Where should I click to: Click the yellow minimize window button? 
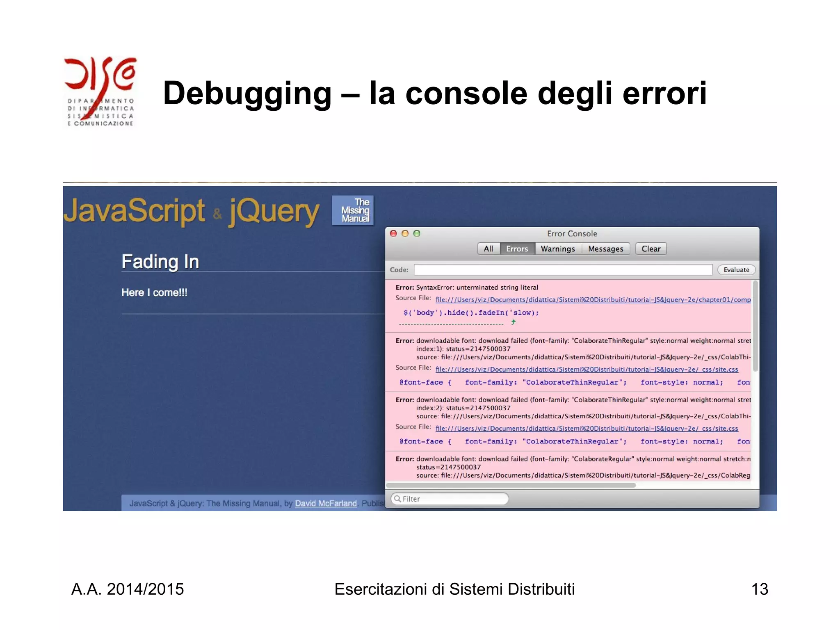point(405,233)
